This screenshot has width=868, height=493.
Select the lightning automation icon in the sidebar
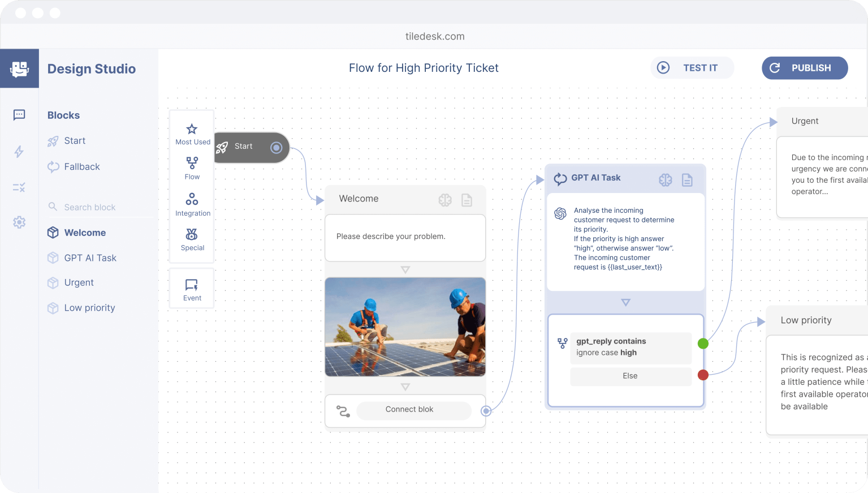(x=19, y=152)
